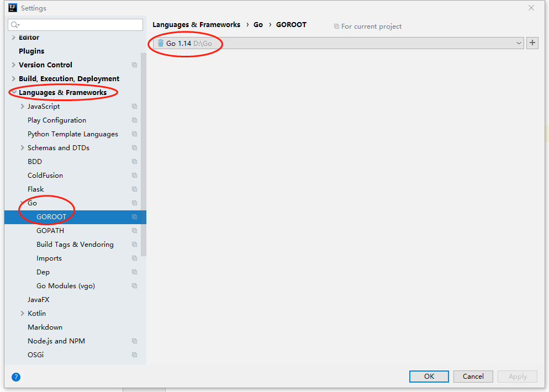Select Build Tags & Vendoring item
This screenshot has height=392, width=549.
(x=75, y=245)
